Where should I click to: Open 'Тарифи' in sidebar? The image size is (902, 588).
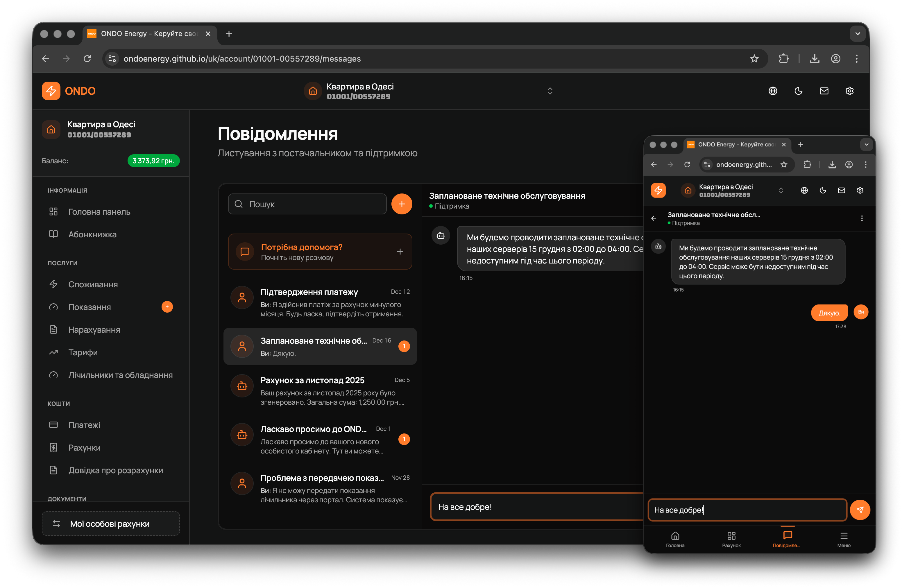point(83,352)
